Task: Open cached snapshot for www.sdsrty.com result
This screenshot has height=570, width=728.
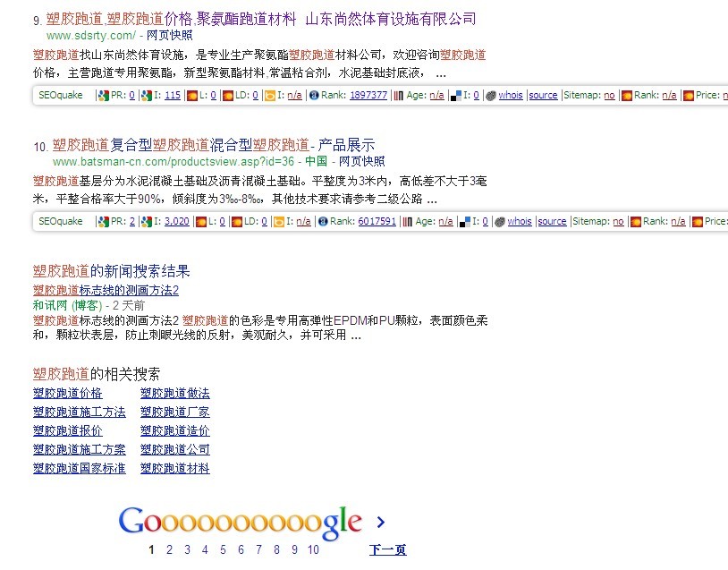Action: click(x=169, y=35)
